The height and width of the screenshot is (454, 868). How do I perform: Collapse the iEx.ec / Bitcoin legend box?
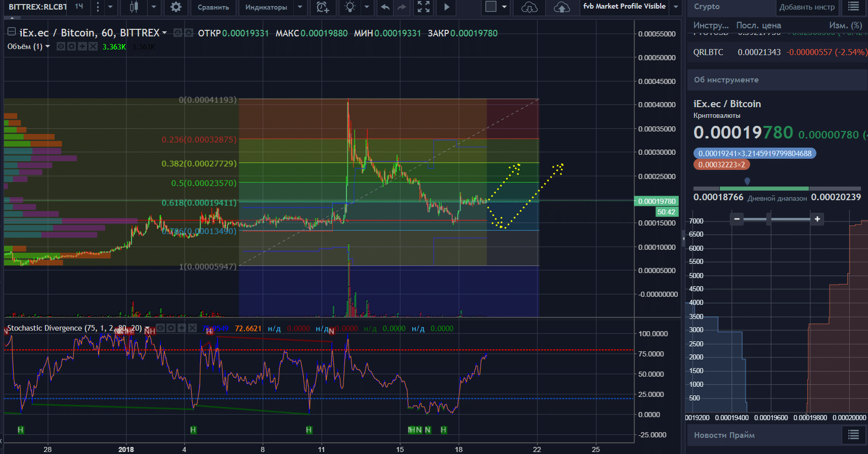pyautogui.click(x=11, y=32)
